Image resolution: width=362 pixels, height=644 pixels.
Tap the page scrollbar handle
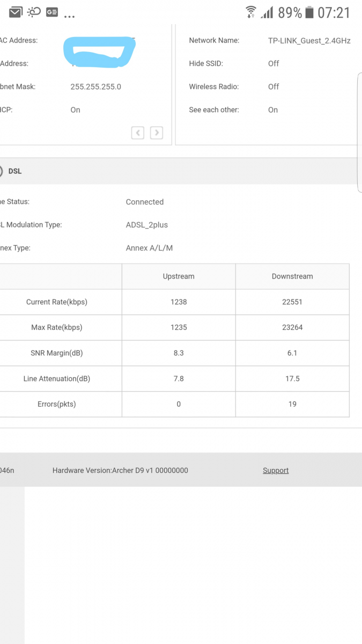coord(360,133)
